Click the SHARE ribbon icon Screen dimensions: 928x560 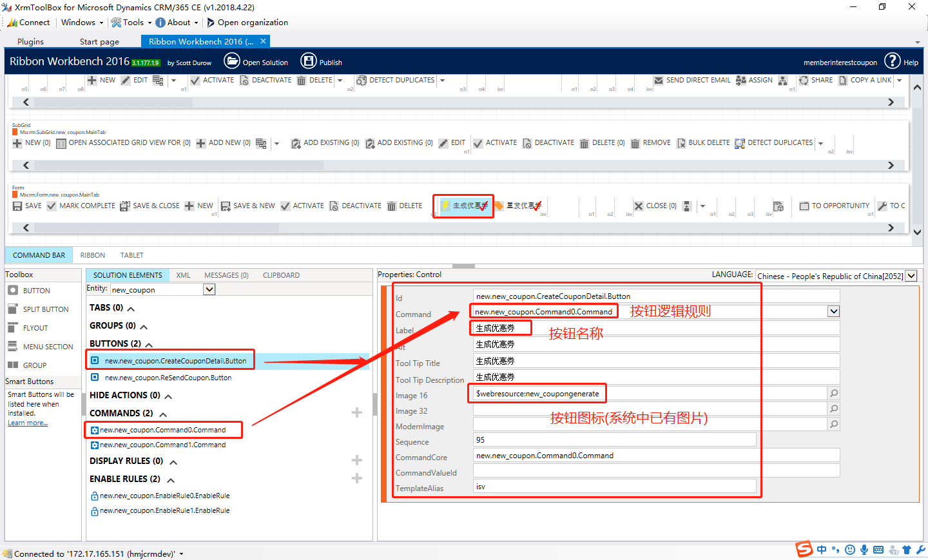804,81
